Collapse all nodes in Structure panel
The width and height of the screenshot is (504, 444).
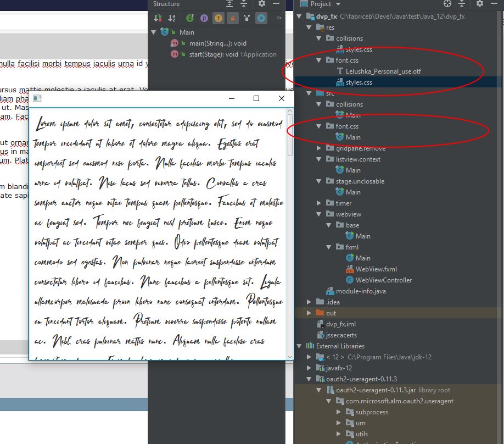(244, 4)
